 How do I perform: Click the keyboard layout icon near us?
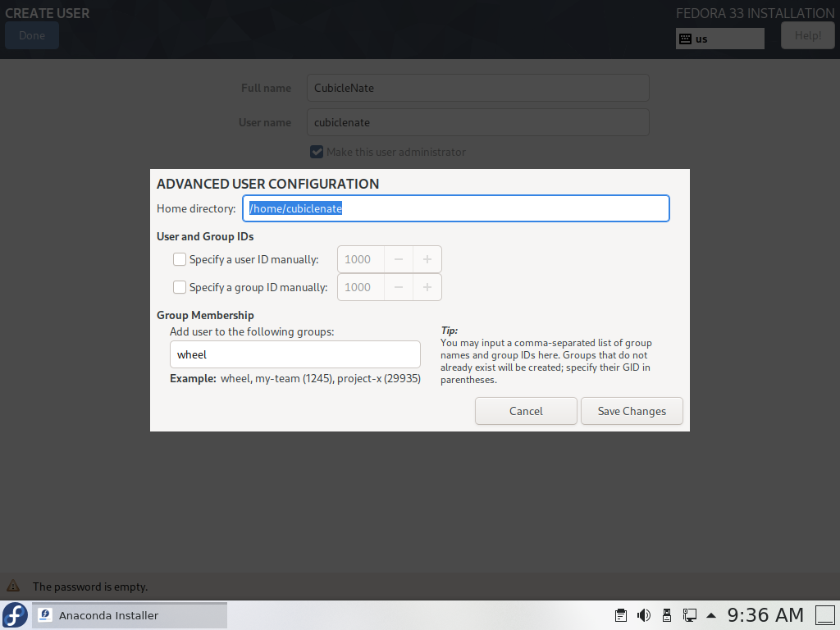(x=685, y=38)
